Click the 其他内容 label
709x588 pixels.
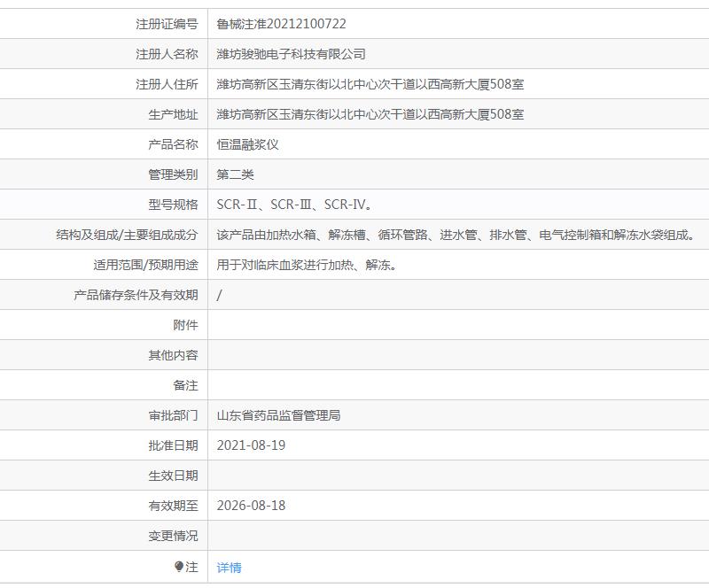coord(173,355)
